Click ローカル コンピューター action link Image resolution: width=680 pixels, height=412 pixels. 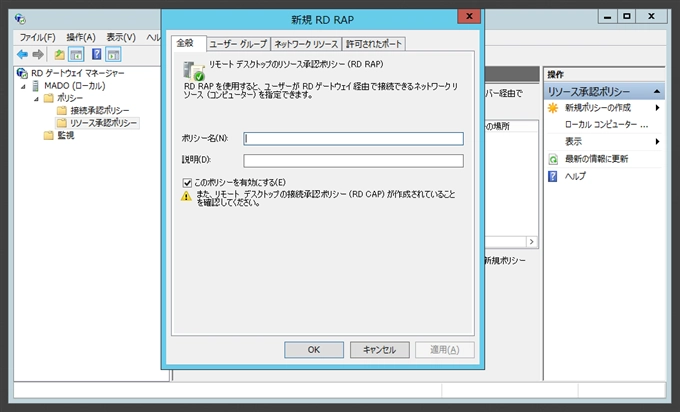point(606,124)
